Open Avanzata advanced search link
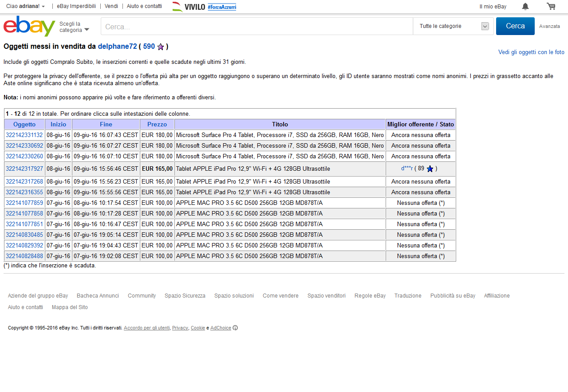This screenshot has width=568, height=392. pos(549,26)
